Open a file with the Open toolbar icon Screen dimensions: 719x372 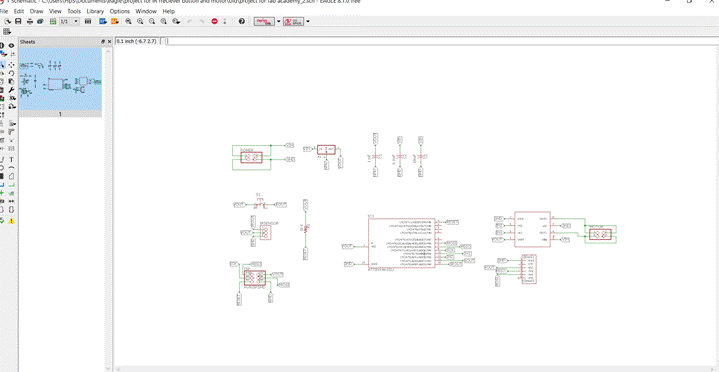[7, 21]
